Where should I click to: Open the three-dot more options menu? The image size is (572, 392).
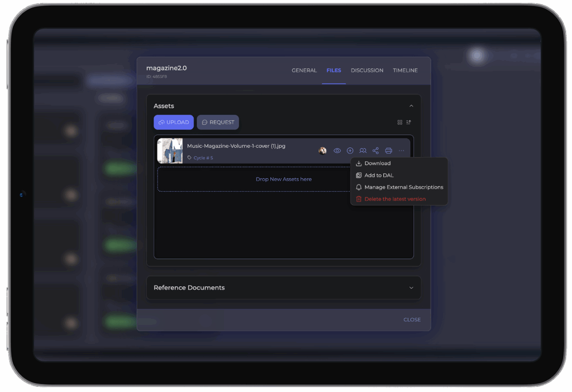[x=401, y=151]
